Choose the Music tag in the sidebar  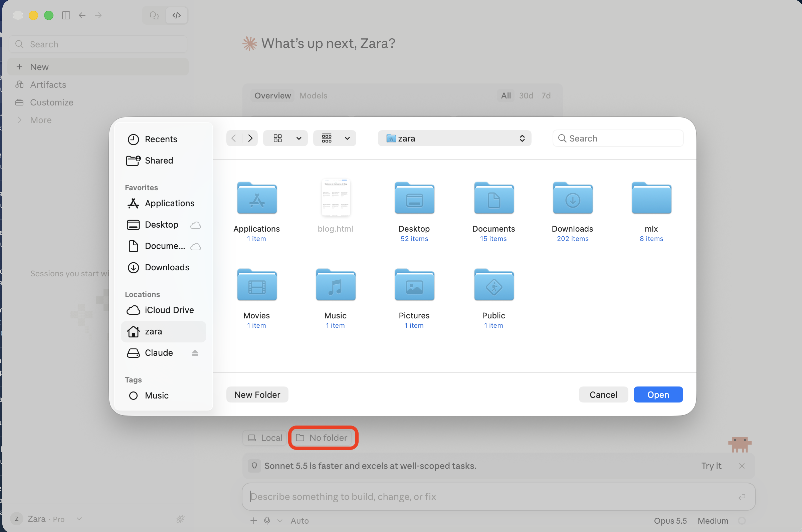coord(163,395)
